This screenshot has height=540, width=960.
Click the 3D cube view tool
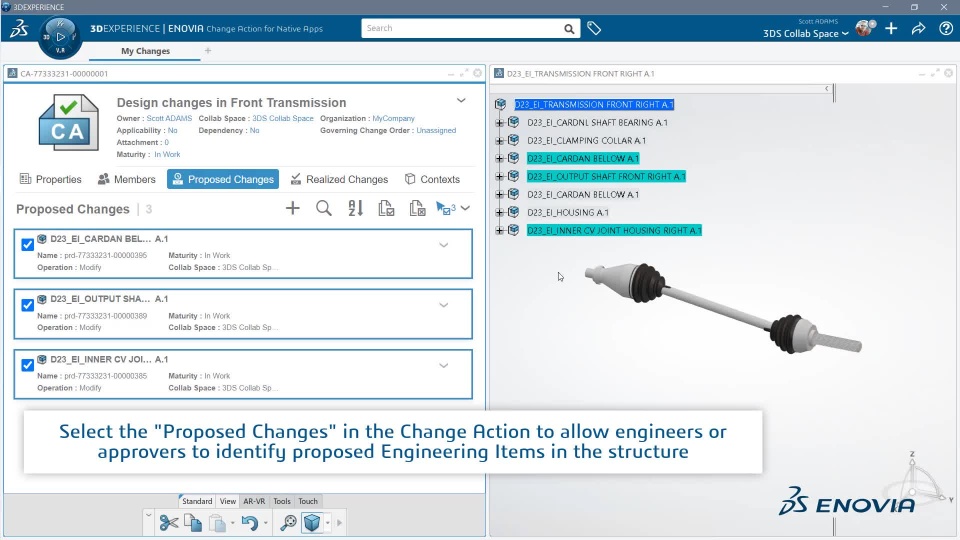pos(312,523)
